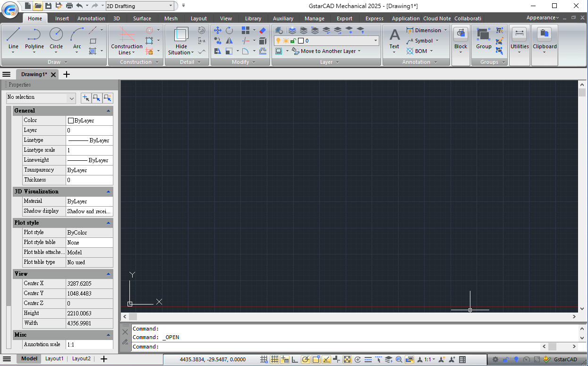Toggle transparency display in status bar
The height and width of the screenshot is (366, 588).
point(347,359)
